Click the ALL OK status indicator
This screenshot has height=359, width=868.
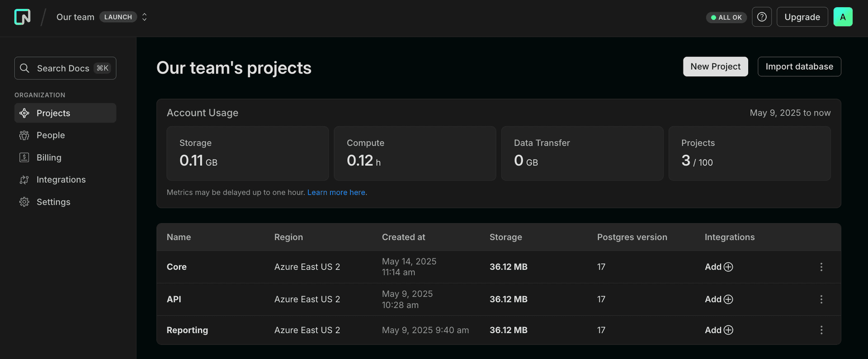coord(726,18)
